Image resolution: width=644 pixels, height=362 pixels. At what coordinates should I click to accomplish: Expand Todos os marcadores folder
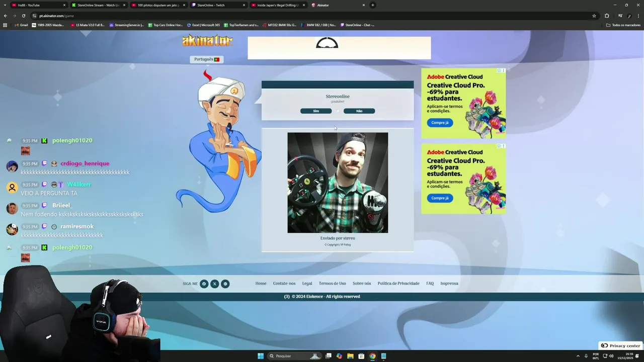(623, 25)
